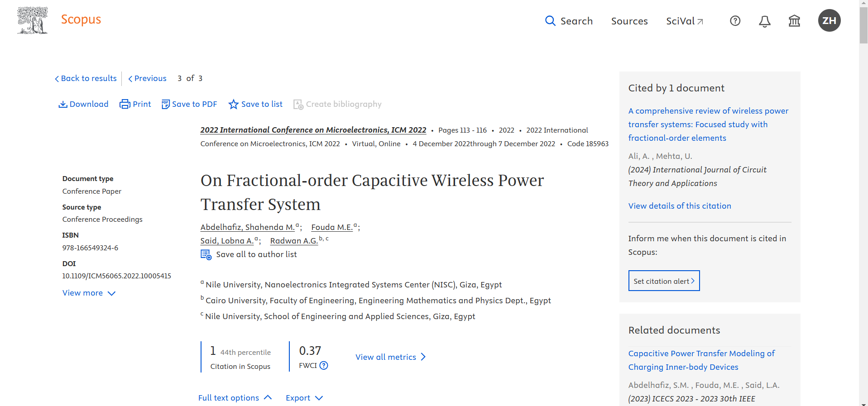Image resolution: width=868 pixels, height=406 pixels.
Task: Click the institution building icon
Action: point(794,21)
